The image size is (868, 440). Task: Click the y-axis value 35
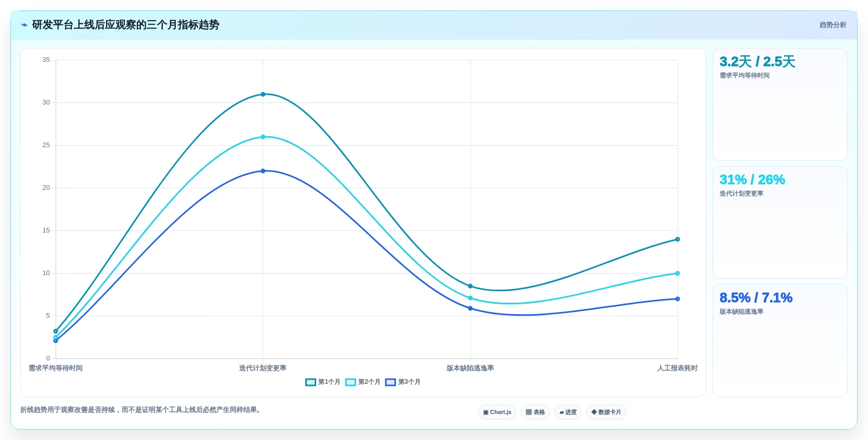(46, 60)
